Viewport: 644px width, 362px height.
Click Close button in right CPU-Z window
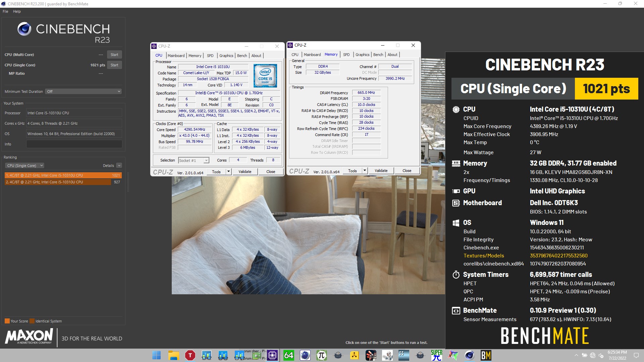coord(407,171)
